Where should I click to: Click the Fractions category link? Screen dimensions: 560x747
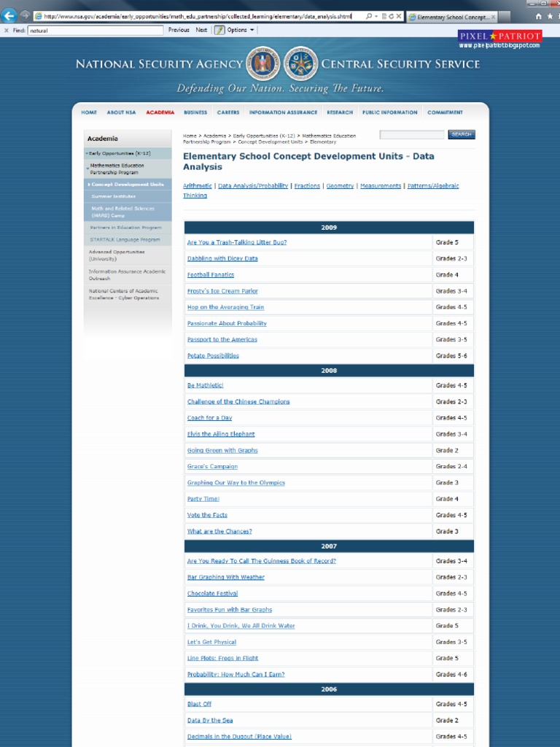pyautogui.click(x=307, y=186)
